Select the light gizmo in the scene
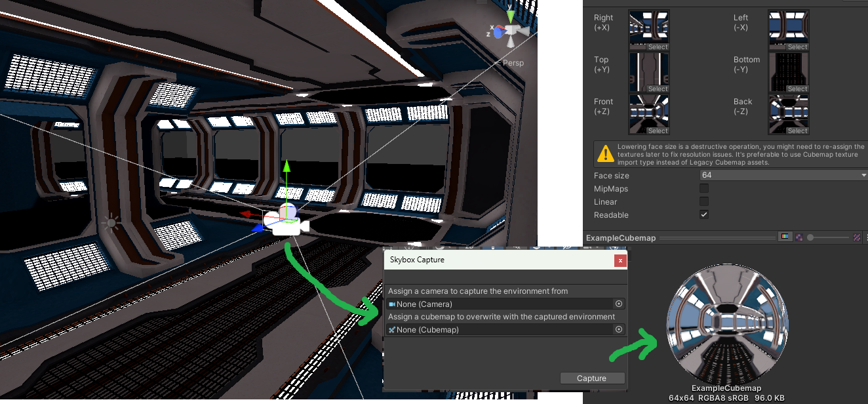The height and width of the screenshot is (404, 868). [111, 224]
